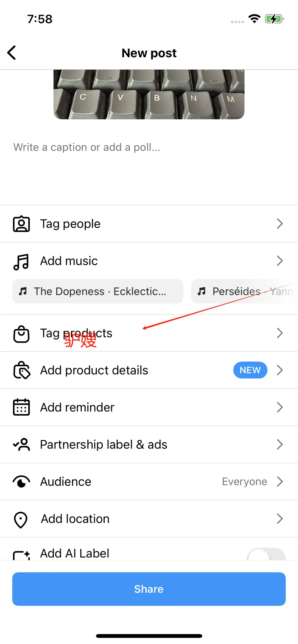298x644 pixels.
Task: Tap the Add reminder calendar icon
Action: [21, 407]
